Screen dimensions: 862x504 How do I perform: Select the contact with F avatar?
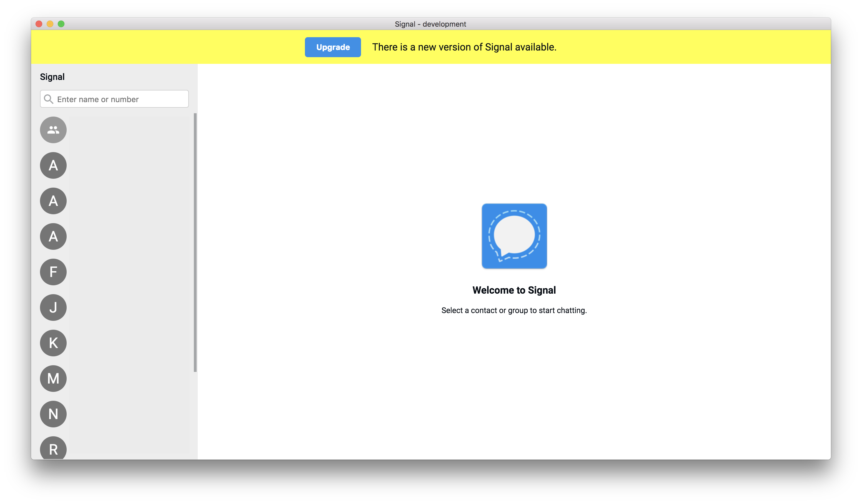click(x=53, y=272)
